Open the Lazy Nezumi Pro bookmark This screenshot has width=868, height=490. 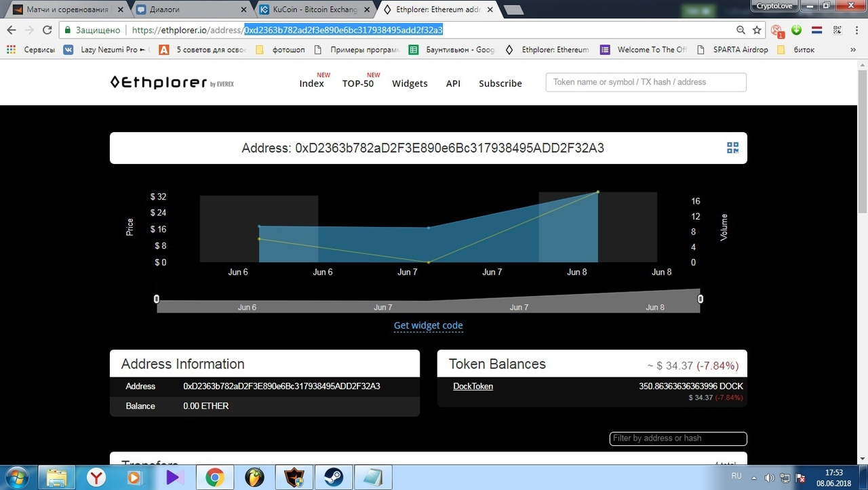pyautogui.click(x=104, y=49)
